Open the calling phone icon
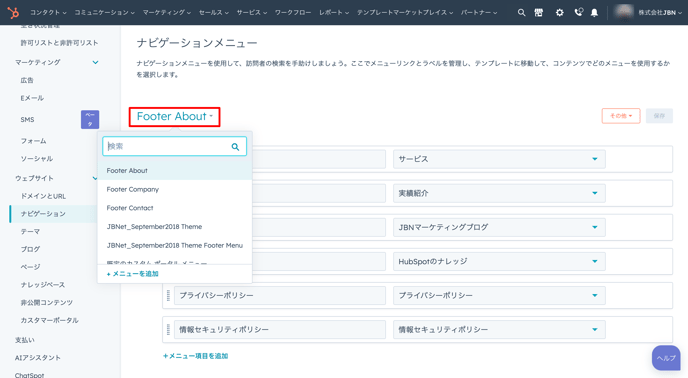The image size is (688, 378). point(579,12)
